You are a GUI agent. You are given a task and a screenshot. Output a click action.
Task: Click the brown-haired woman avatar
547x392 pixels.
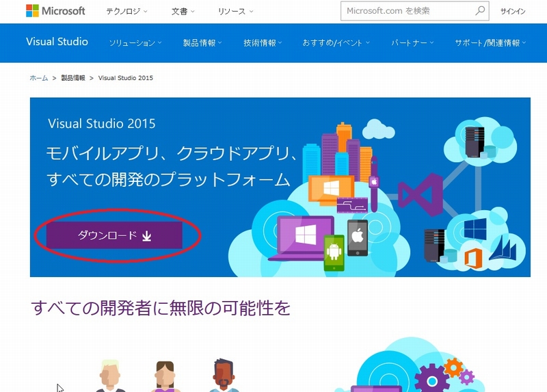165,376
